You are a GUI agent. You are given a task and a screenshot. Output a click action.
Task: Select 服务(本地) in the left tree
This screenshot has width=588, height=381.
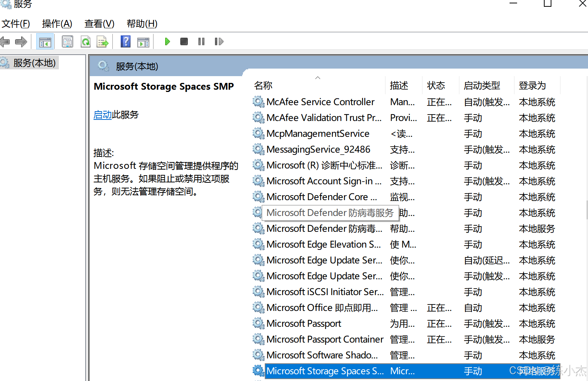[x=34, y=63]
